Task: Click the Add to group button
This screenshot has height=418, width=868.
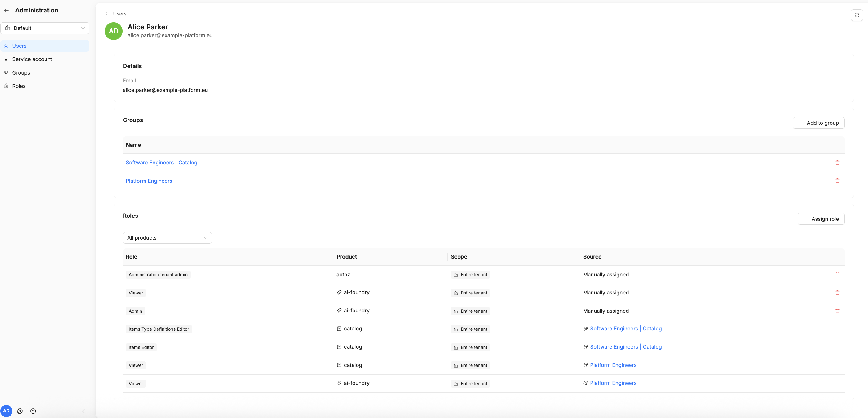Action: (818, 123)
